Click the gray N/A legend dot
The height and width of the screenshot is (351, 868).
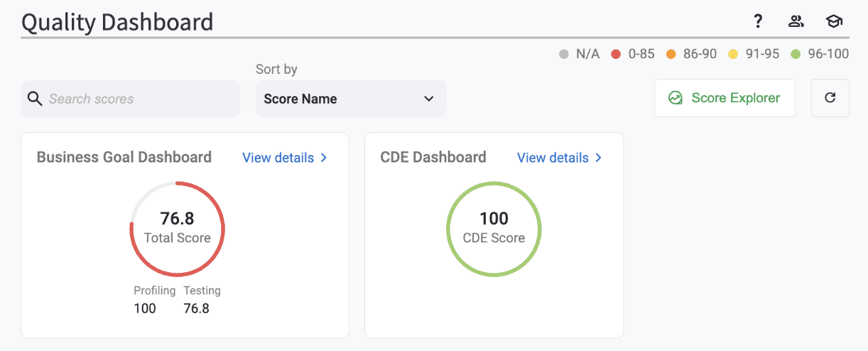(x=564, y=55)
